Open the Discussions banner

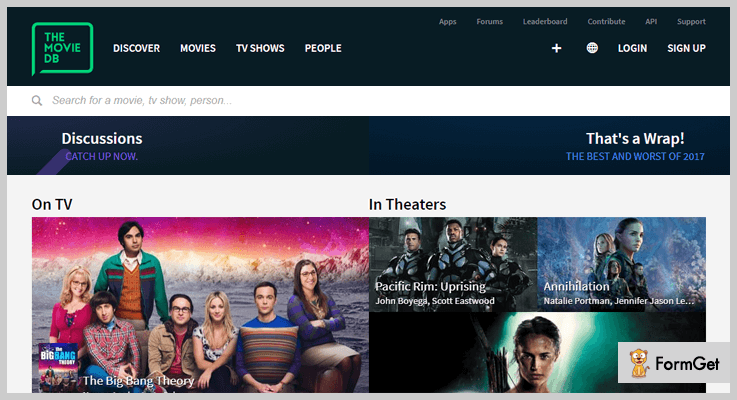click(188, 146)
